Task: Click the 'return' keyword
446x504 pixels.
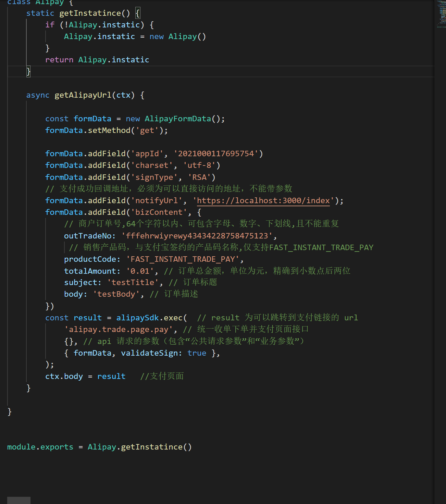Action: pyautogui.click(x=59, y=60)
